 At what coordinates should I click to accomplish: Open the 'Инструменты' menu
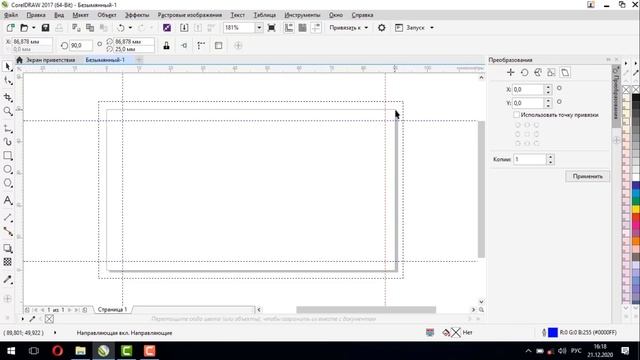(x=302, y=15)
